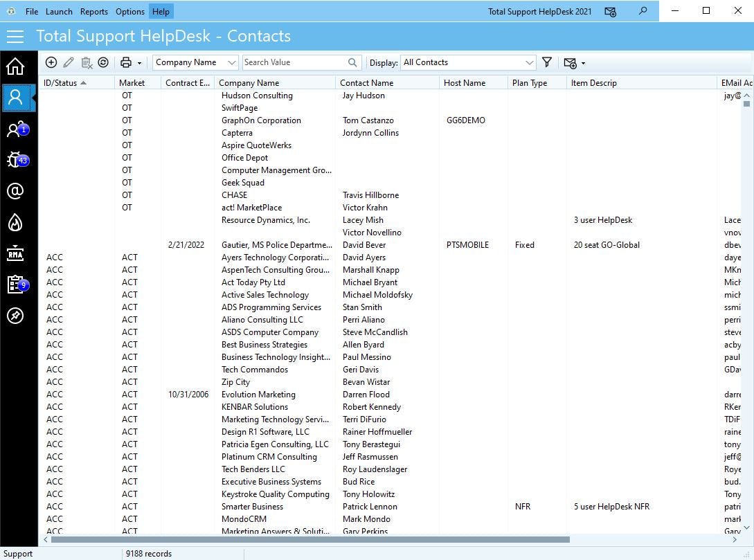Click the Delete record icon

click(x=86, y=62)
